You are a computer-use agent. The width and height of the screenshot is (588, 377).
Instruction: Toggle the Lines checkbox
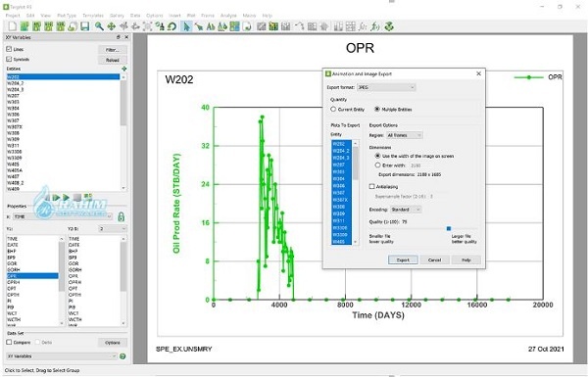(x=9, y=49)
